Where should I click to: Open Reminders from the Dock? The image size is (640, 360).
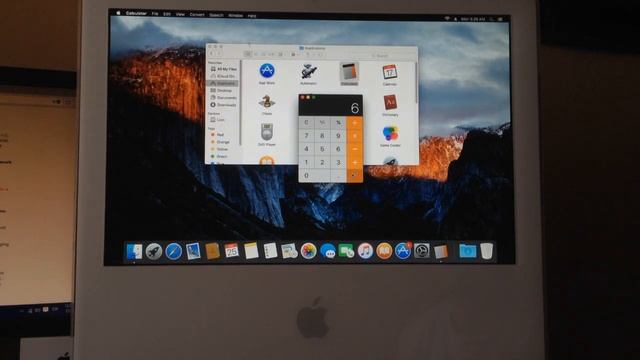click(x=270, y=251)
